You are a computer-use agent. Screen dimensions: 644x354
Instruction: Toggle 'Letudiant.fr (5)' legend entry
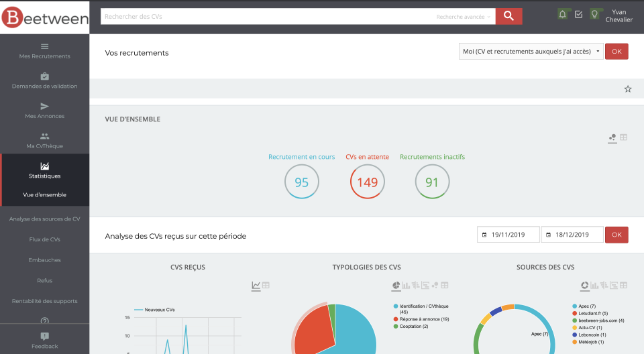point(590,313)
